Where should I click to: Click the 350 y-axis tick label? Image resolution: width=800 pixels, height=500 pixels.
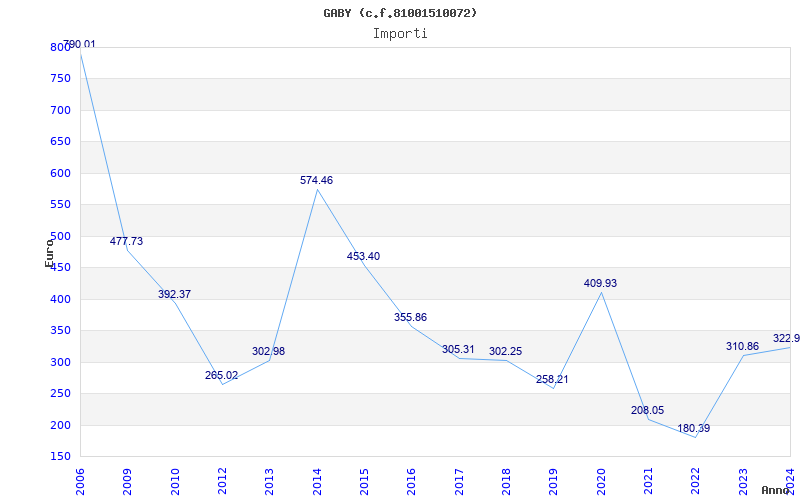coord(60,331)
